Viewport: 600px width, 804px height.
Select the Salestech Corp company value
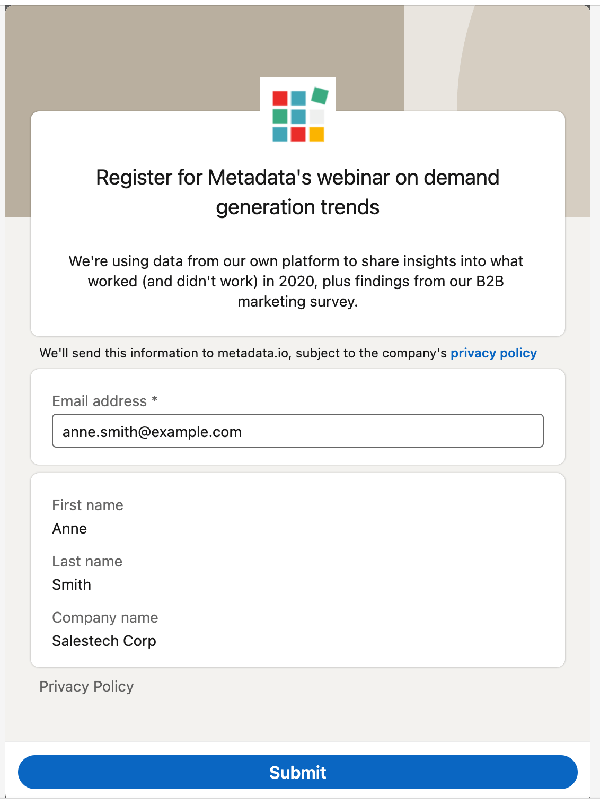(104, 641)
